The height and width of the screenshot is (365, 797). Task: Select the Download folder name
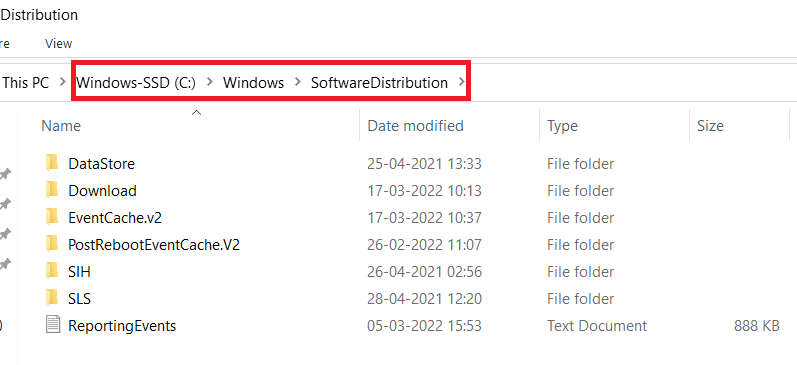coord(103,191)
